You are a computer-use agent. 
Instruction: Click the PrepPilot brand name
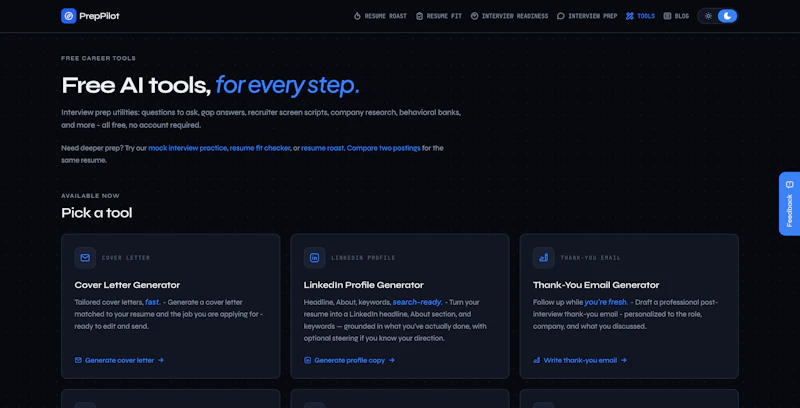point(99,16)
